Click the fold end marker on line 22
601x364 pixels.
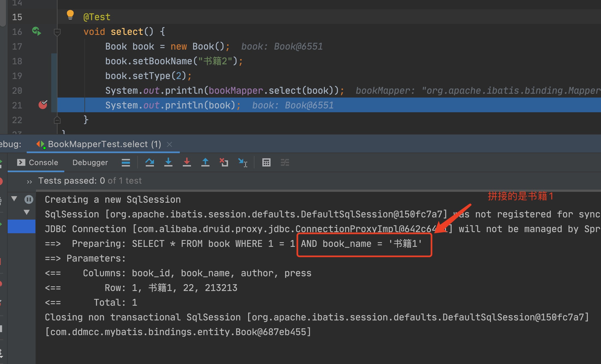[57, 120]
